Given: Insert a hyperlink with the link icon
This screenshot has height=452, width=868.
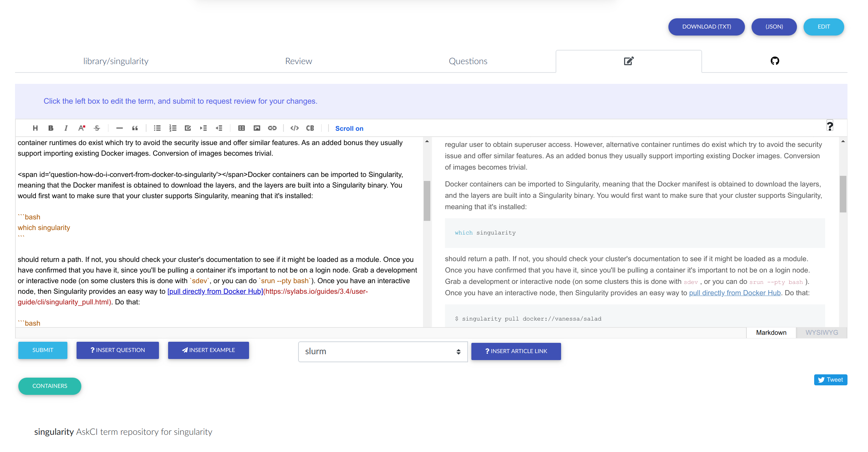Looking at the screenshot, I should pyautogui.click(x=272, y=128).
